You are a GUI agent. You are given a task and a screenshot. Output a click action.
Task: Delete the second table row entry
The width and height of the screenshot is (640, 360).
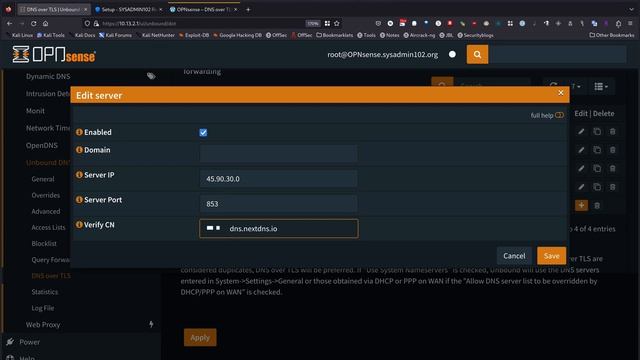pos(612,150)
